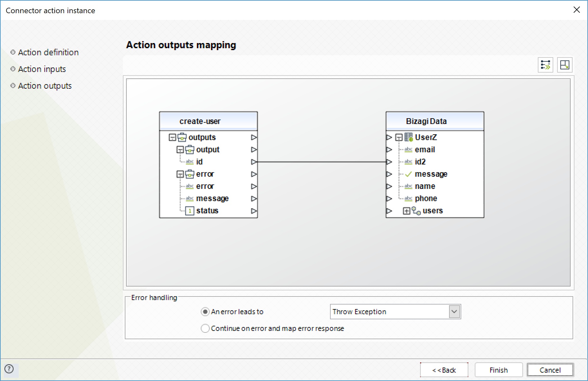Click the input arrow connector of UserZ
This screenshot has width=588, height=381.
coord(389,137)
